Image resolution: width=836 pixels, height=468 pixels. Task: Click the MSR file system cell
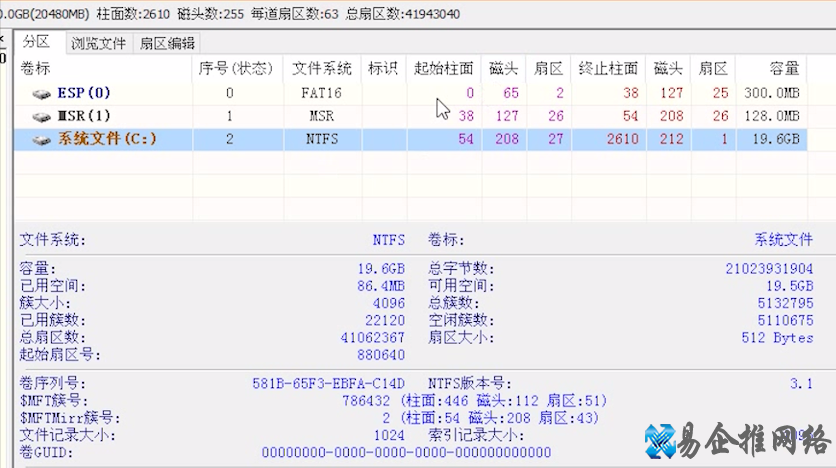[x=321, y=116]
